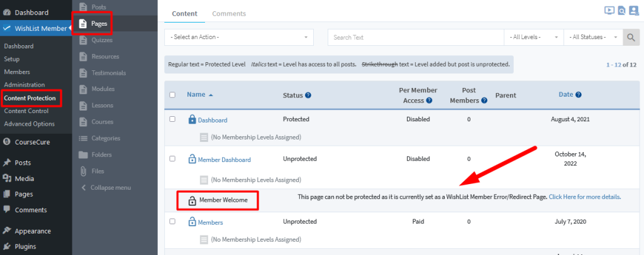This screenshot has height=255, width=644.
Task: Click the Click Here for more details link
Action: pyautogui.click(x=585, y=197)
